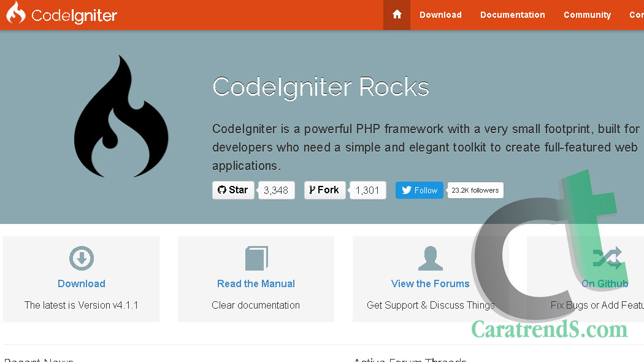Click the Octocat icon on the Star button
This screenshot has height=362, width=644.
pyautogui.click(x=223, y=190)
